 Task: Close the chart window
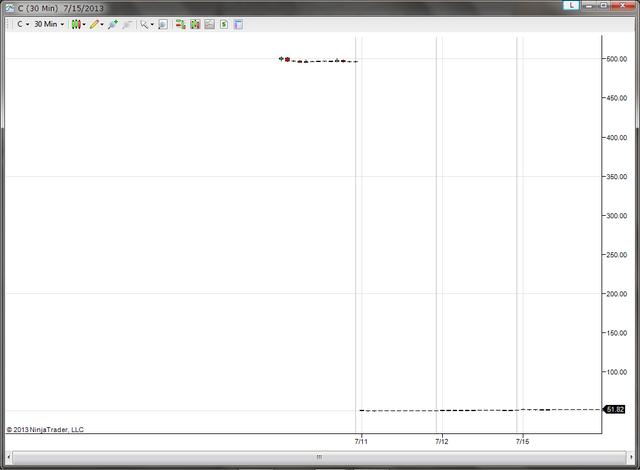(622, 5)
